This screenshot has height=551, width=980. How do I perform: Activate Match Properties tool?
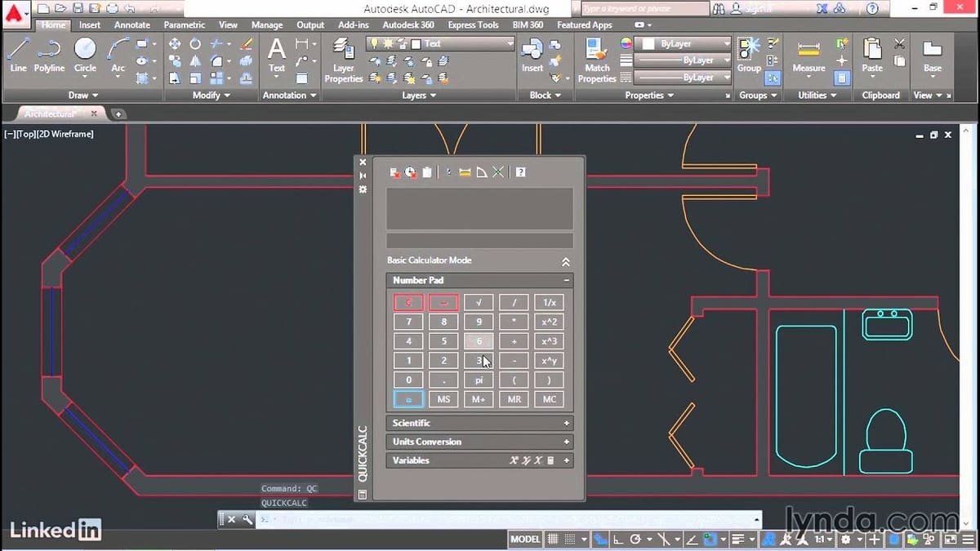point(597,59)
